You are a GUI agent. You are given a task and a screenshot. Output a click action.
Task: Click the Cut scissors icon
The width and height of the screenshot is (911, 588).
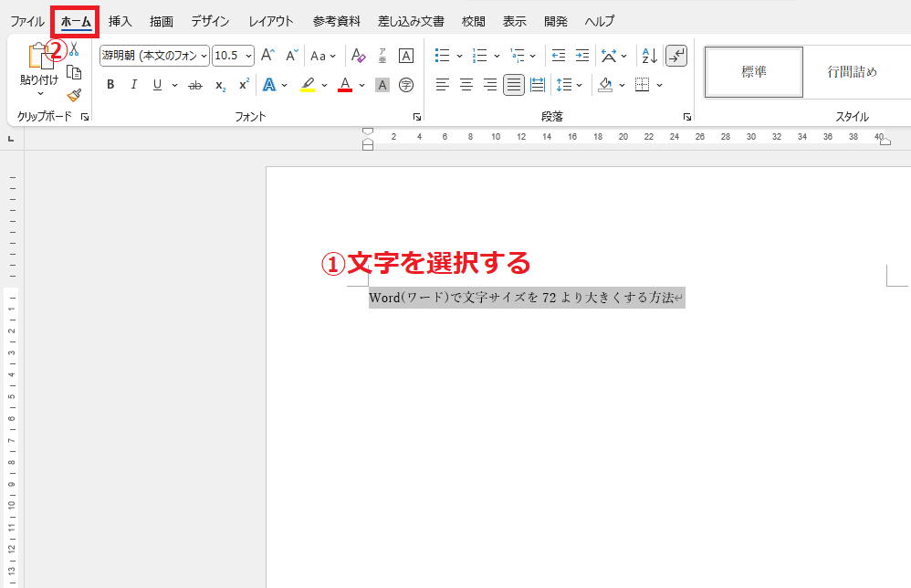coord(74,48)
